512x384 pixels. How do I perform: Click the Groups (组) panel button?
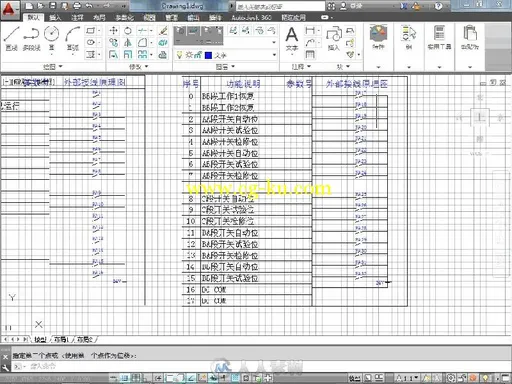coord(409,37)
